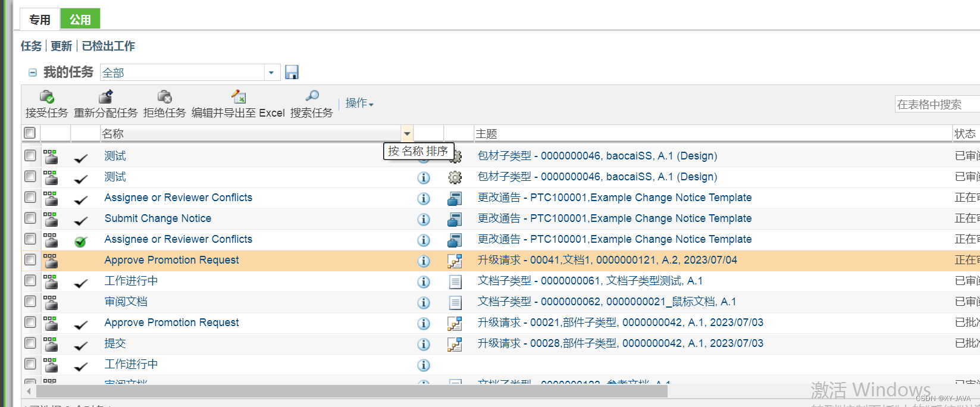The width and height of the screenshot is (980, 407).
Task: Click the 在表格中搜索 search field
Action: click(937, 104)
